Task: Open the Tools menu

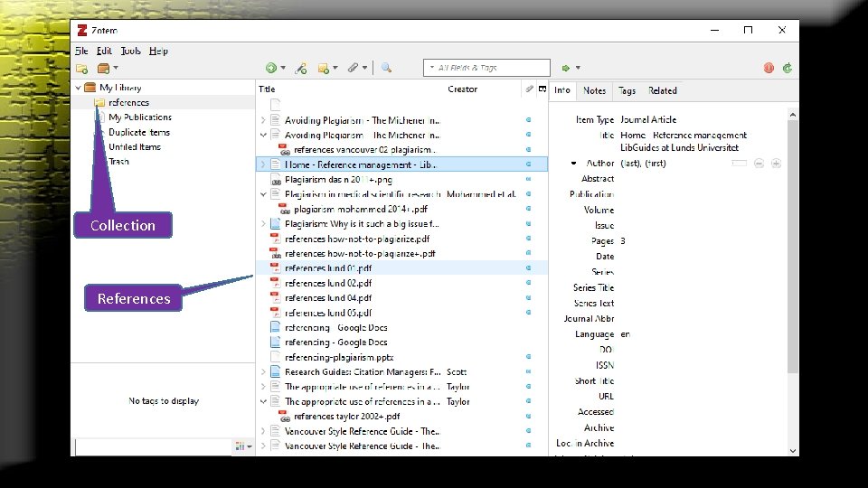Action: click(130, 51)
